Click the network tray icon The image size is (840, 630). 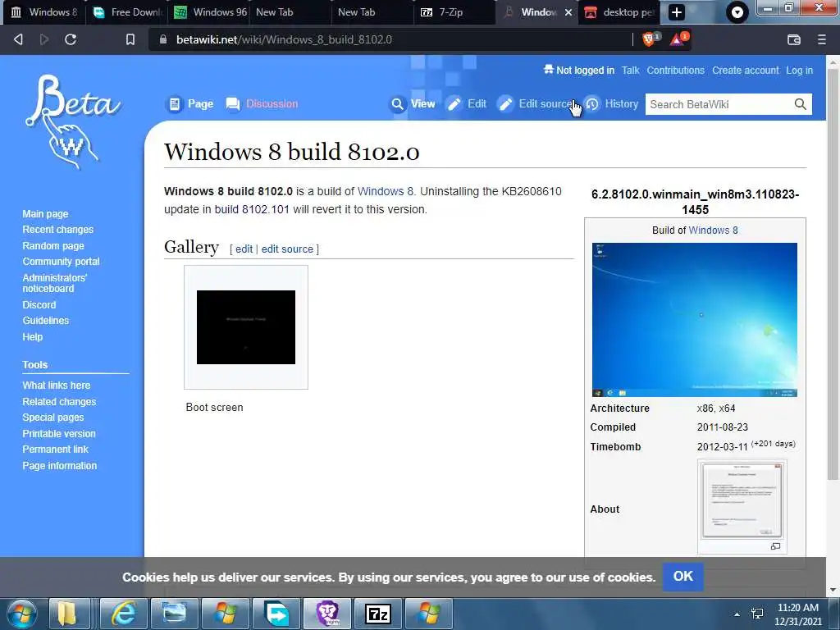point(757,614)
